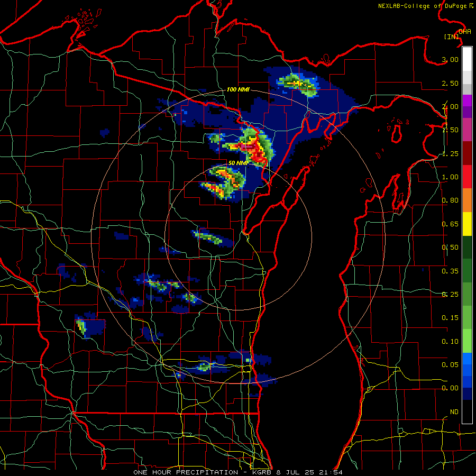
Task: Click the 3.00 legend value
Action: (450, 59)
